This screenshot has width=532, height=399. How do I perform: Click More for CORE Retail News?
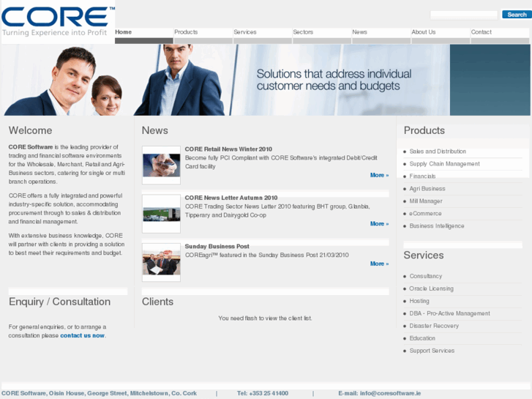[x=379, y=175]
